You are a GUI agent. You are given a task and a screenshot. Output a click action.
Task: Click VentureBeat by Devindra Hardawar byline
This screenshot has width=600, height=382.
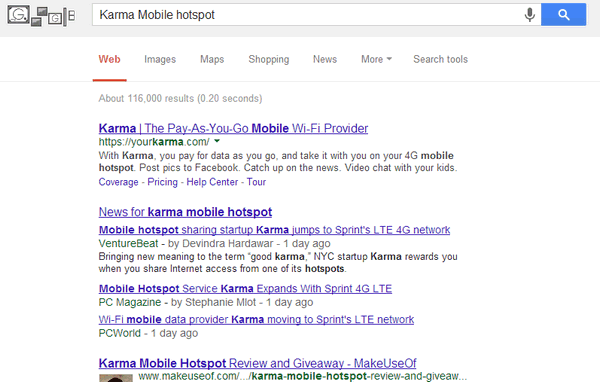214,243
